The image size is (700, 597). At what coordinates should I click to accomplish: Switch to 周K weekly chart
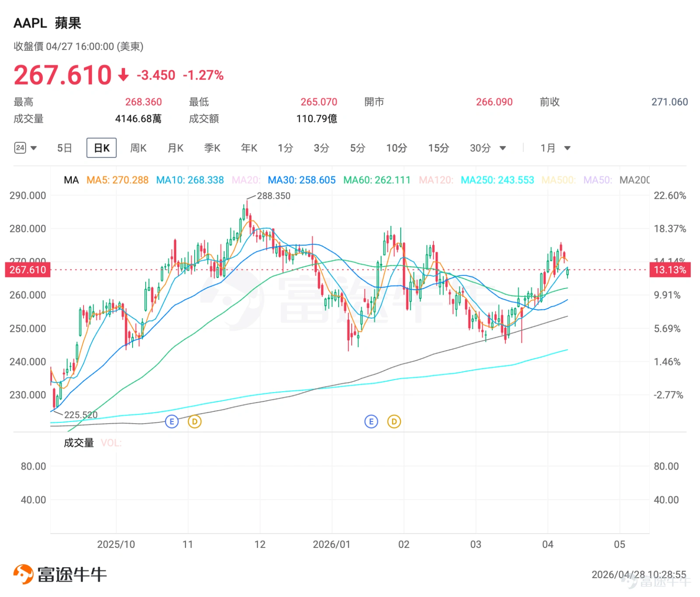138,148
